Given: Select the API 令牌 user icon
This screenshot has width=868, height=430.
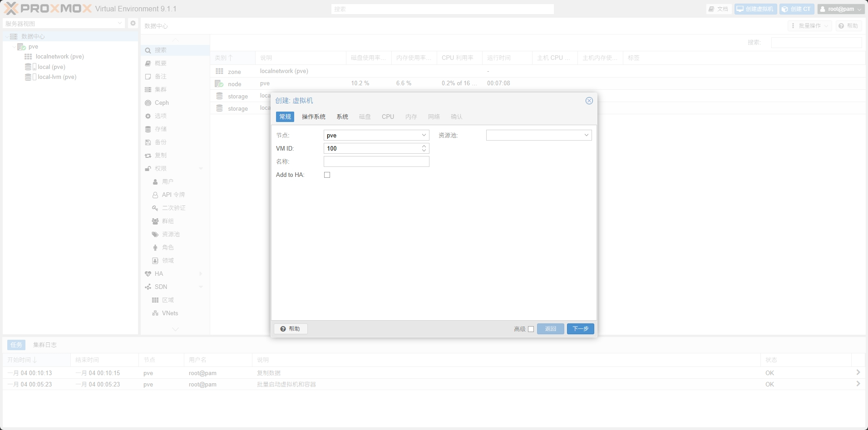Looking at the screenshot, I should 155,195.
